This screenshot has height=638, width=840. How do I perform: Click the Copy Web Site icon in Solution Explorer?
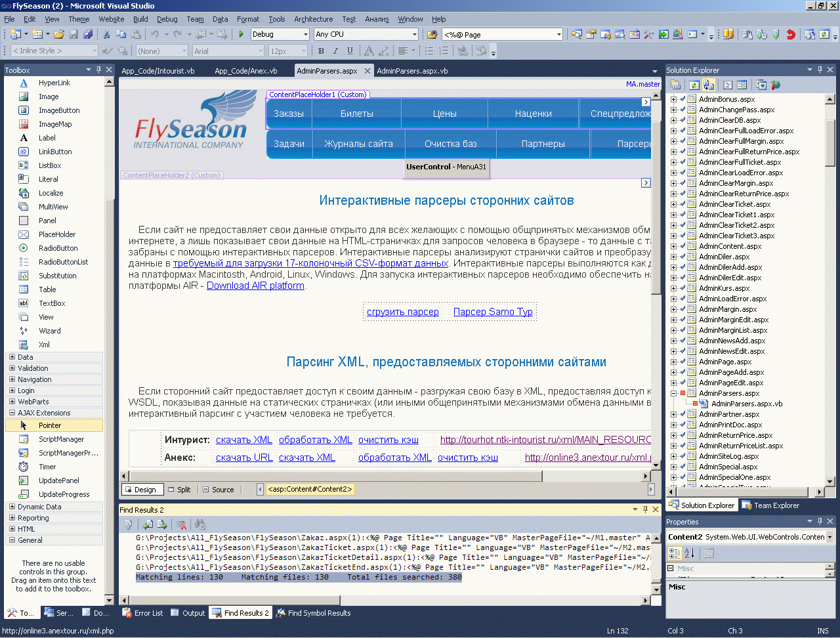tap(761, 85)
